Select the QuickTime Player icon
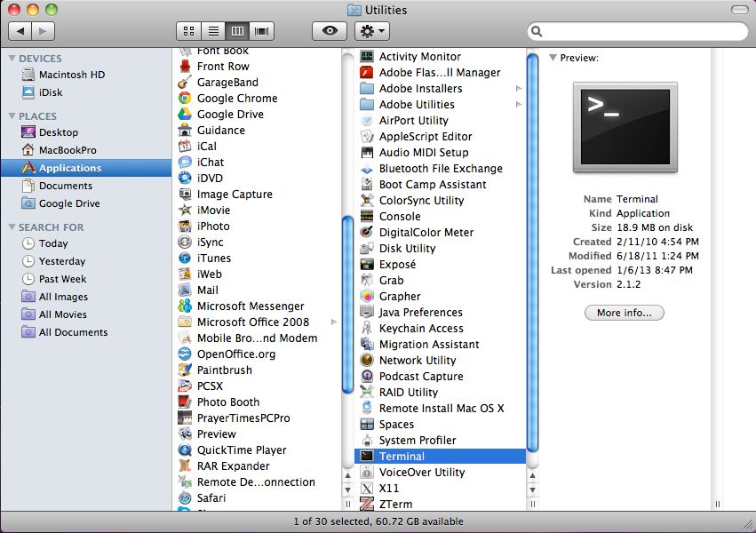This screenshot has height=533, width=756. point(185,450)
